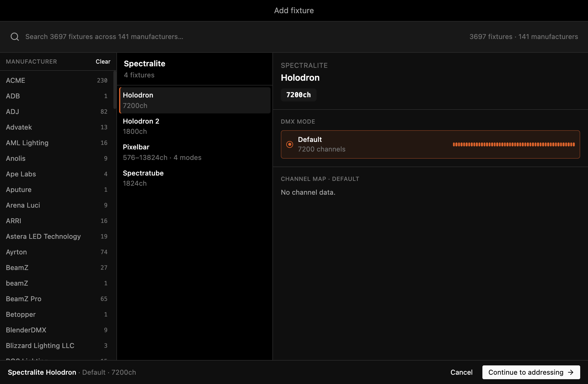Choose ACME manufacturer
588x384 pixels.
pos(57,80)
